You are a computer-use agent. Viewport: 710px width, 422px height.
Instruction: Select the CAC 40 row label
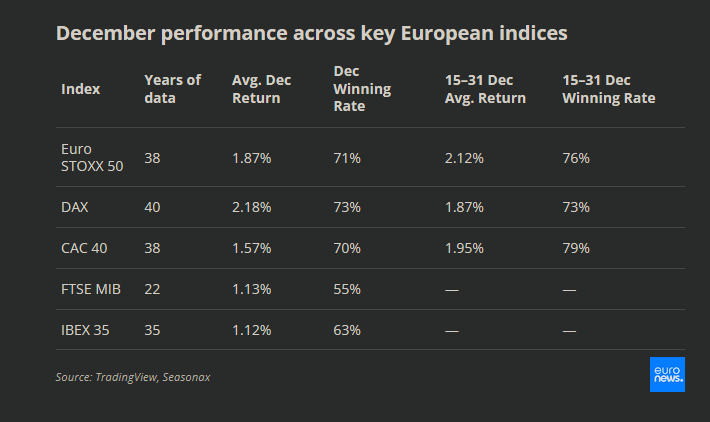tap(85, 248)
